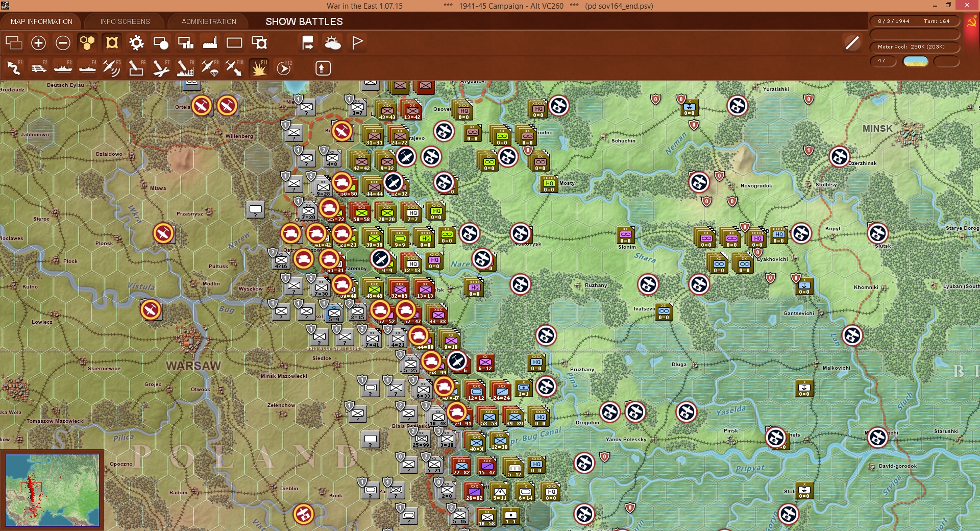Click the Slonim town label
The height and width of the screenshot is (531, 980).
click(x=627, y=247)
